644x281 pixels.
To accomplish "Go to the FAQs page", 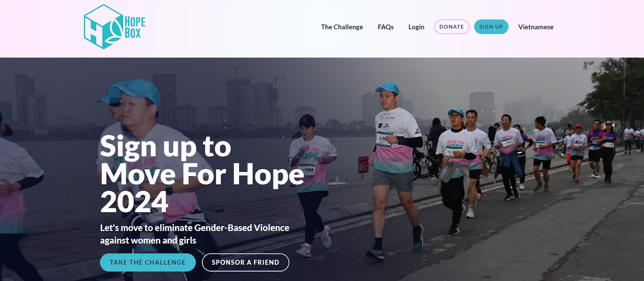I will click(x=386, y=27).
